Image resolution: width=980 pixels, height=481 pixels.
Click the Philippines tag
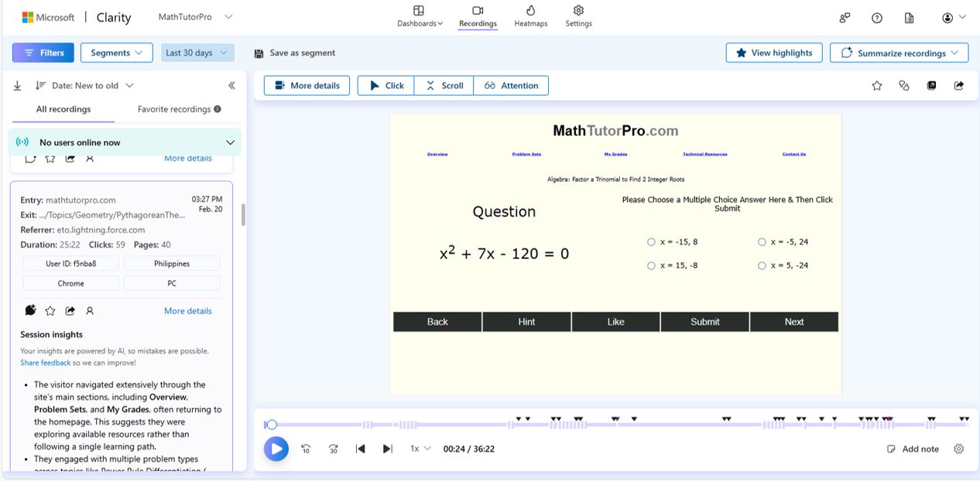pos(172,264)
